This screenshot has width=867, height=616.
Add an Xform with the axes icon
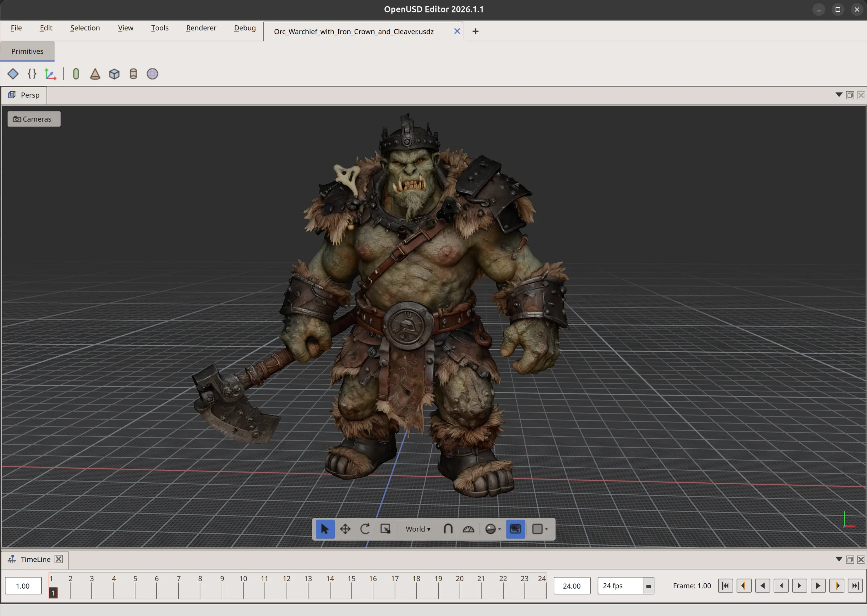[x=50, y=74]
